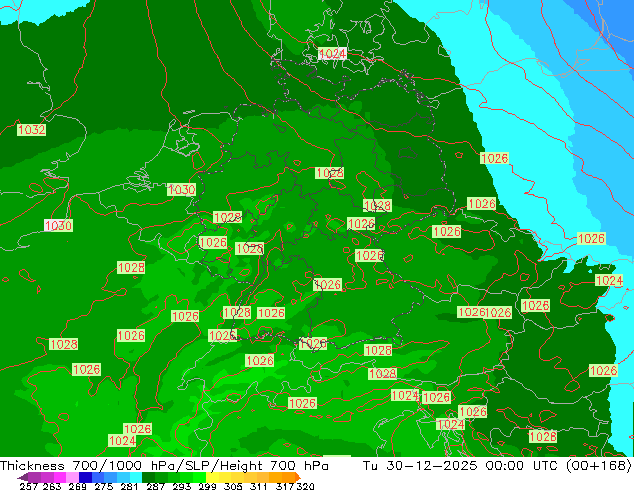The height and width of the screenshot is (490, 634).
Task: Click the white-background 1024 label at the map top
Action: point(332,53)
